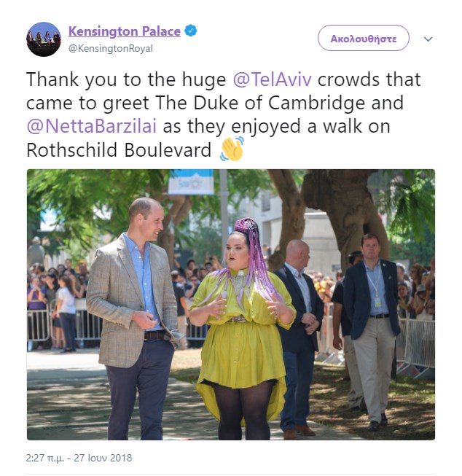Screen dimensions: 462x476
Task: Click the @KensingtonRoyal handle
Action: tap(111, 49)
